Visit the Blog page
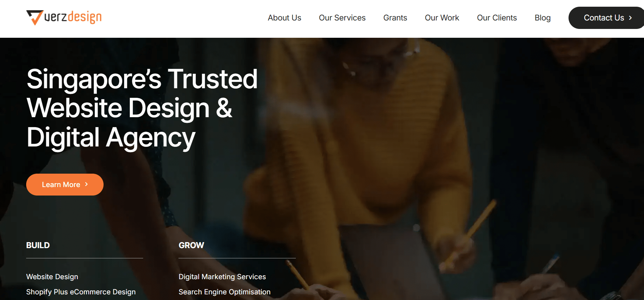The height and width of the screenshot is (300, 644). [x=543, y=18]
